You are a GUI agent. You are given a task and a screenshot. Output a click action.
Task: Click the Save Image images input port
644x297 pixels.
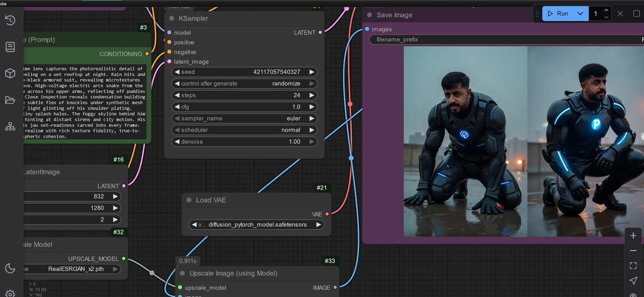click(x=367, y=29)
